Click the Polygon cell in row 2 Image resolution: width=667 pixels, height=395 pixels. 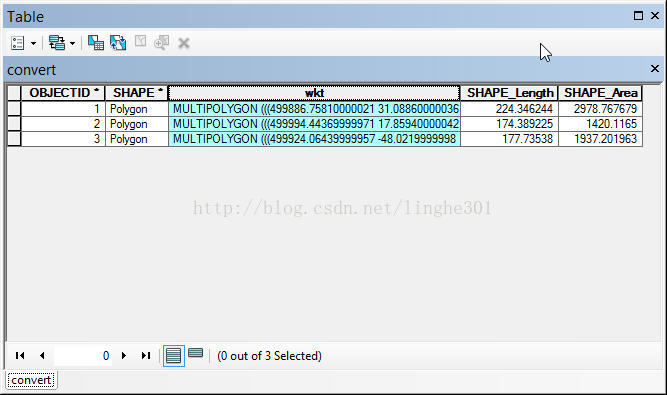click(137, 124)
